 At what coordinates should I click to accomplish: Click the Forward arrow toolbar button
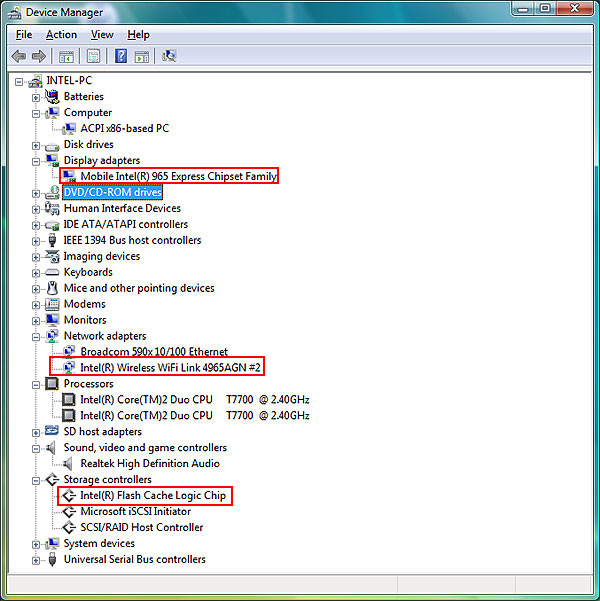pos(39,56)
